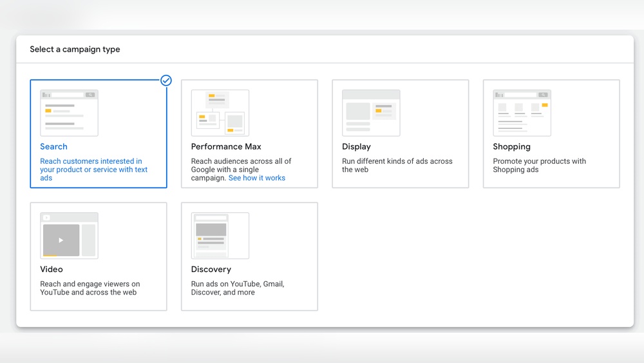Screen dimensions: 644x363
Task: Open the "See how it works" link
Action: pos(256,178)
